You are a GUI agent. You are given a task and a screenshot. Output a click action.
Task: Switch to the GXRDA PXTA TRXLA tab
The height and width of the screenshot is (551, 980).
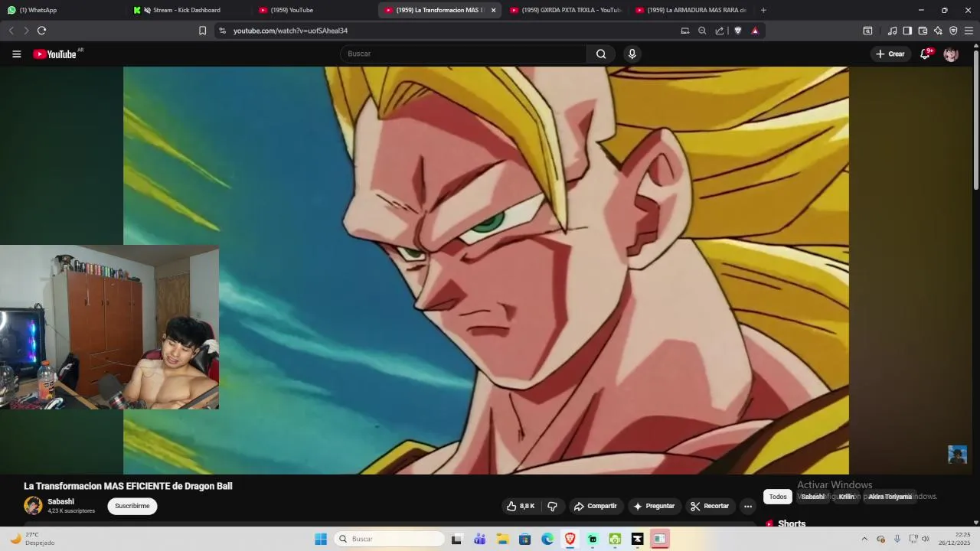(565, 10)
